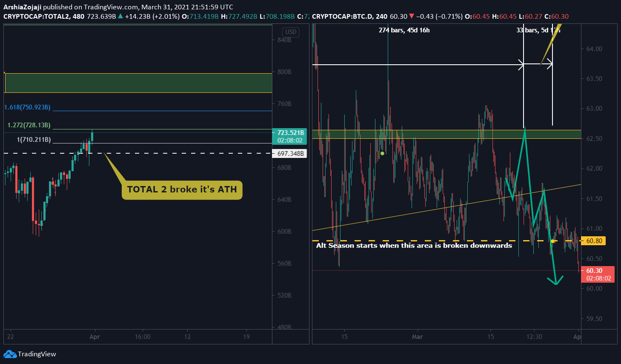Select the 1.272(728.13B) Fibonacci level label
Screen dimensions: 621x364
pyautogui.click(x=29, y=125)
